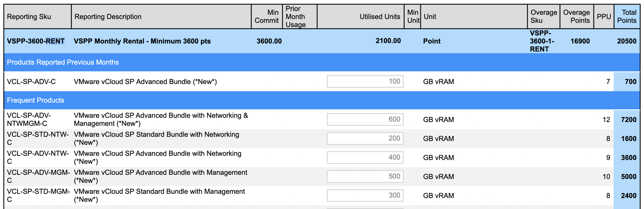Click the VMware vCloud SP Advanced Bundle (*New*) description

pos(145,81)
